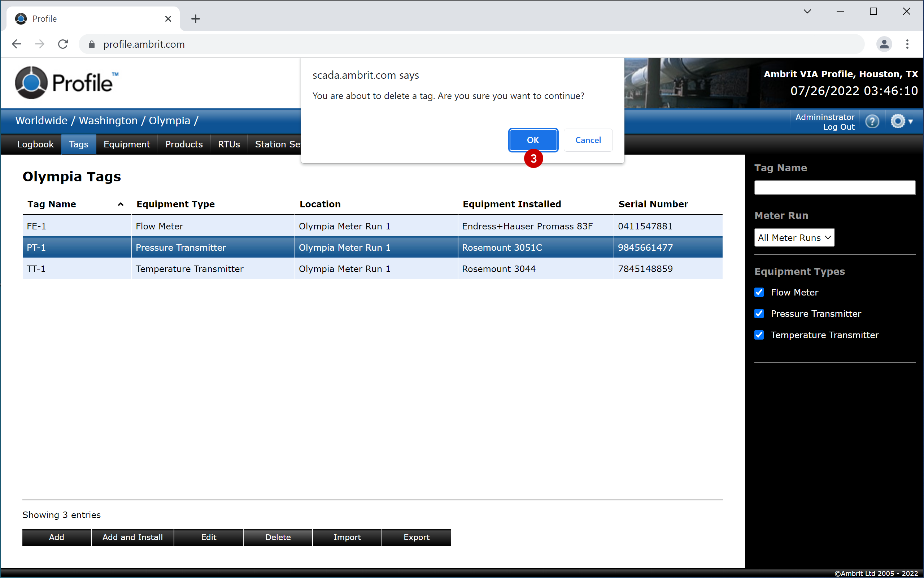Sort by Tag Name column arrow

(121, 204)
